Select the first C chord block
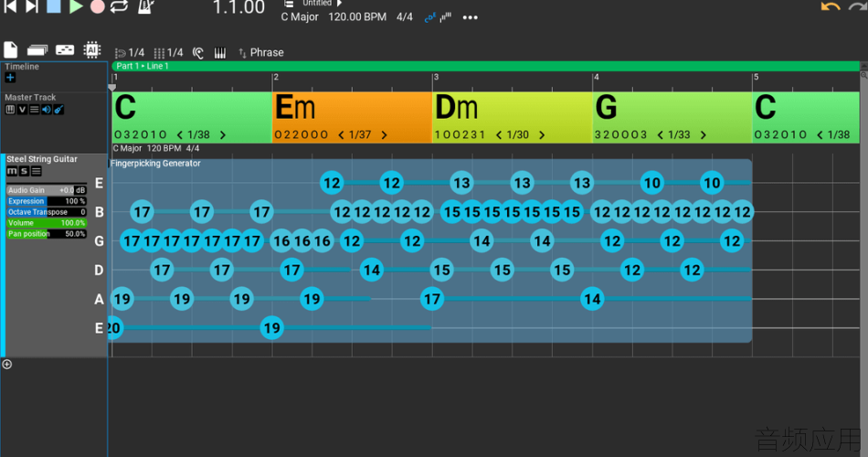868x457 pixels. 192,117
